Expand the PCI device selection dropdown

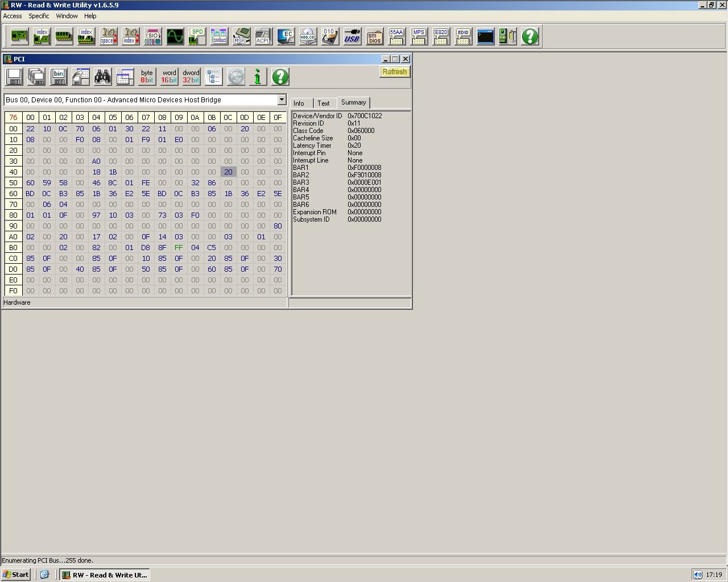[282, 99]
